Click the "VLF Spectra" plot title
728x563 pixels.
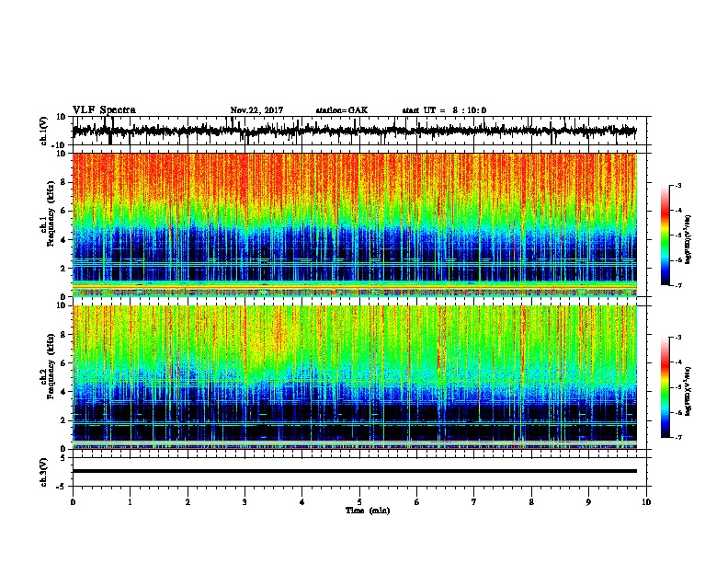pos(104,110)
